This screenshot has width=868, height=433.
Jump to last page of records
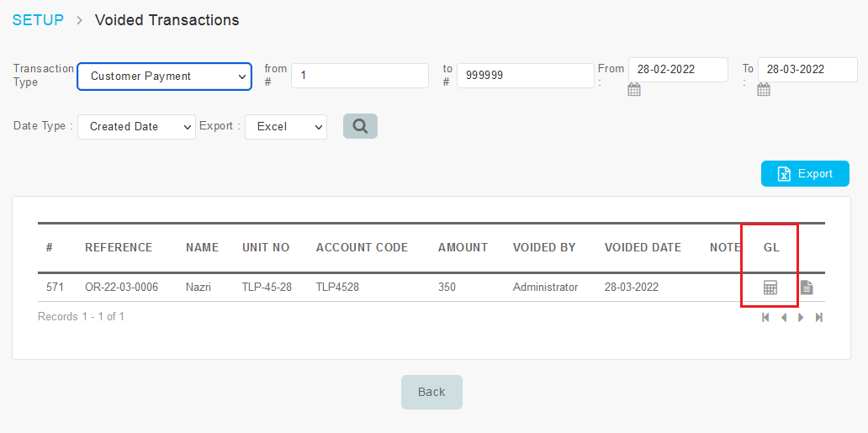[x=818, y=318]
